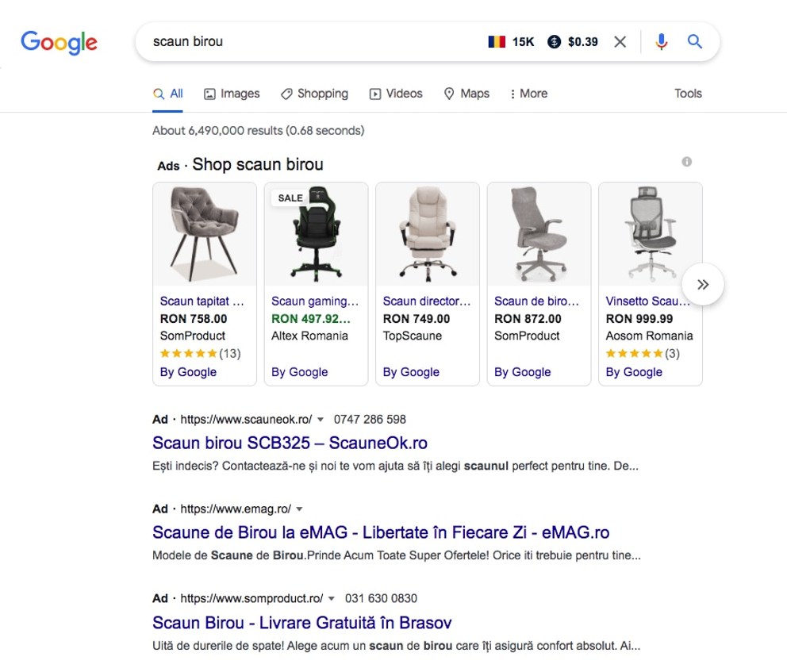Click the TopScaune seller name
The image size is (787, 672).
click(x=412, y=336)
